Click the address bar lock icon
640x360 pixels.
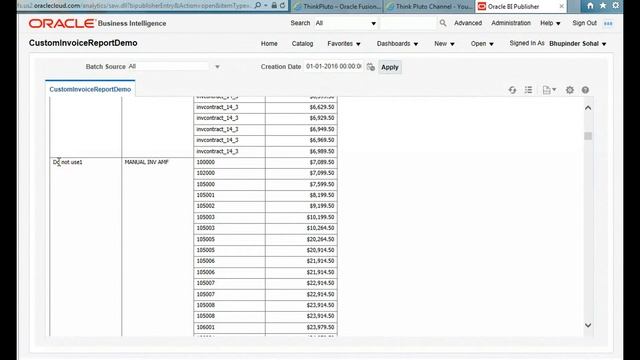pyautogui.click(x=274, y=6)
